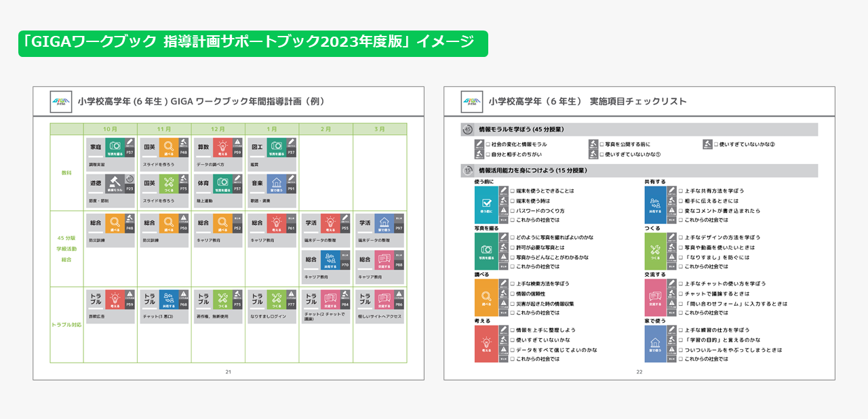Screen dimensions: 868x419
Task: Check 自分と相手とのちがい box
Action: tap(488, 155)
